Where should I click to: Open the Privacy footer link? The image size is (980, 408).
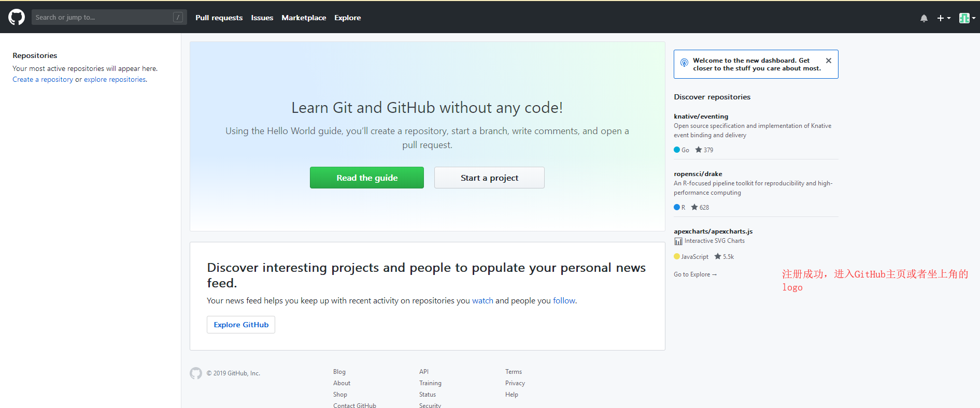click(515, 383)
